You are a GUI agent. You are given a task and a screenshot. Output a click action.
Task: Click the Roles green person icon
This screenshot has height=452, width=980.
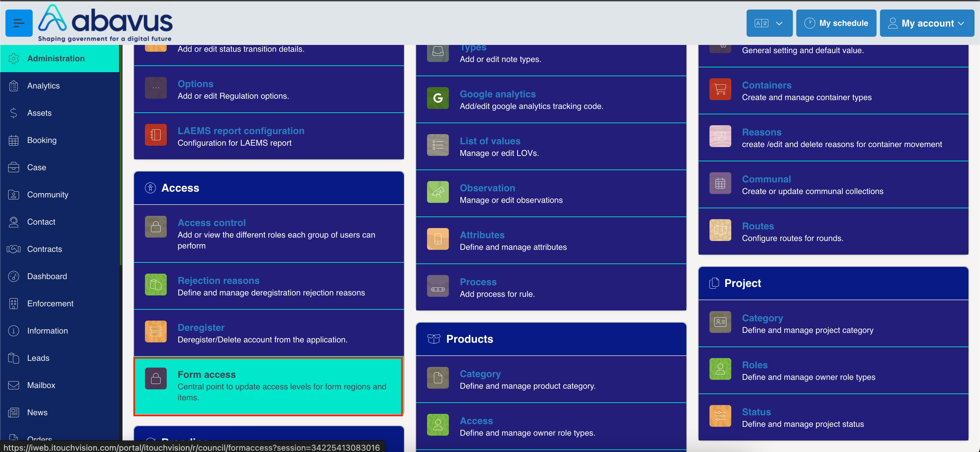click(720, 369)
